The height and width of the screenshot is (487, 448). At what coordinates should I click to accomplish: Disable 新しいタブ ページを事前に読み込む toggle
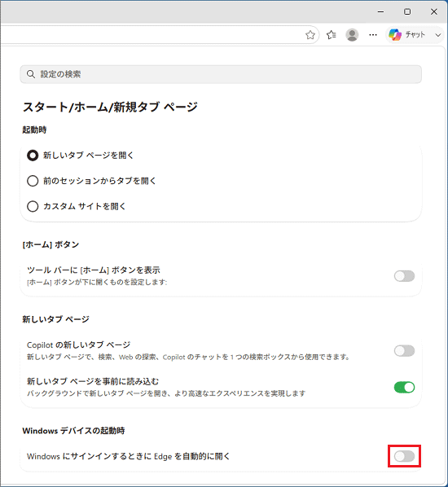(x=404, y=388)
